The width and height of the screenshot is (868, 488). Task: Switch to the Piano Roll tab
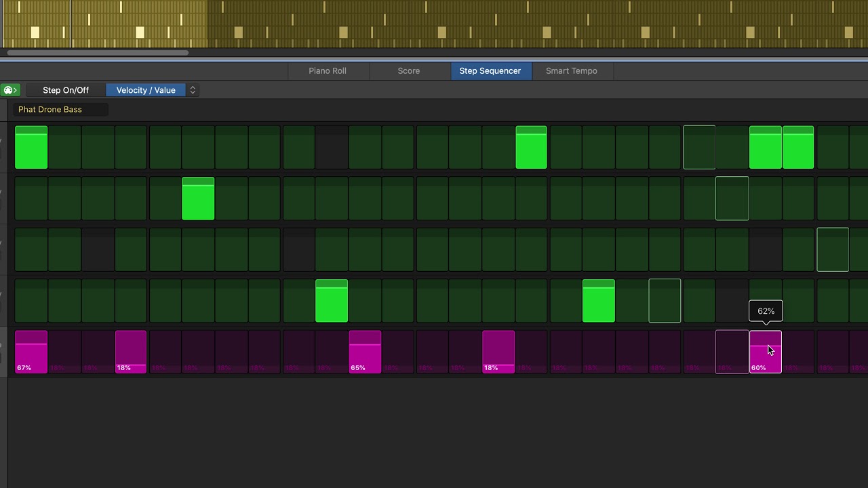point(328,70)
